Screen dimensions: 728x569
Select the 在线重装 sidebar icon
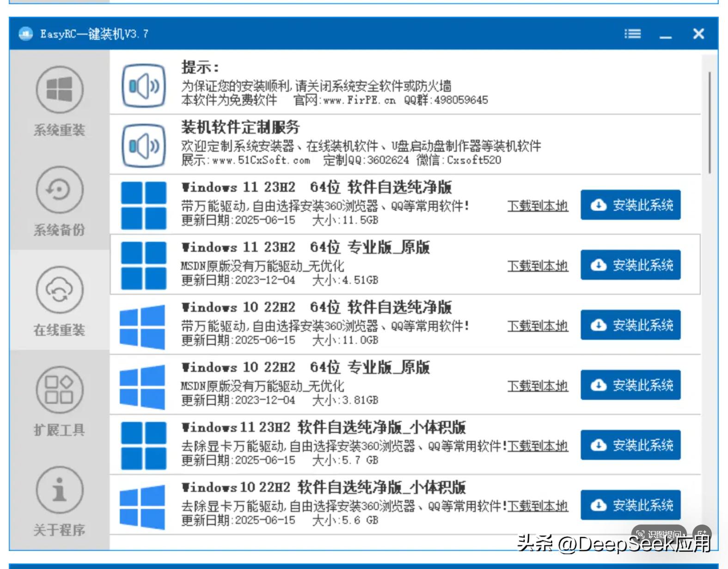pos(60,290)
